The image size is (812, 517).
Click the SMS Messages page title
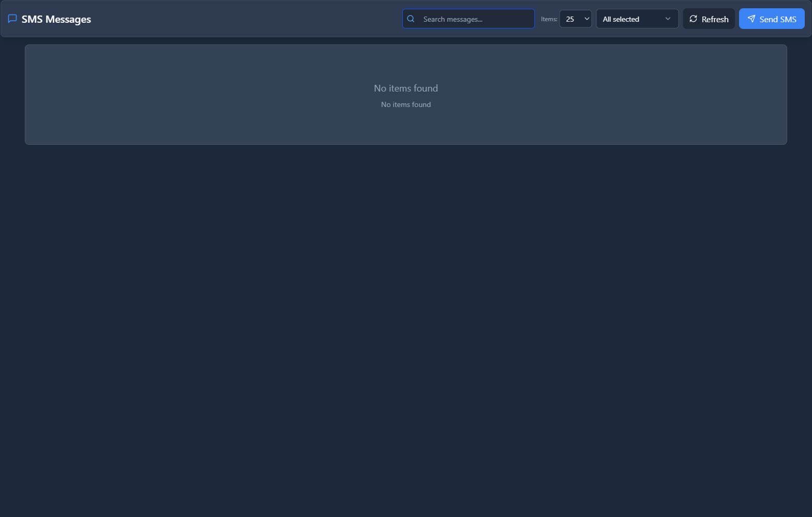pyautogui.click(x=56, y=19)
